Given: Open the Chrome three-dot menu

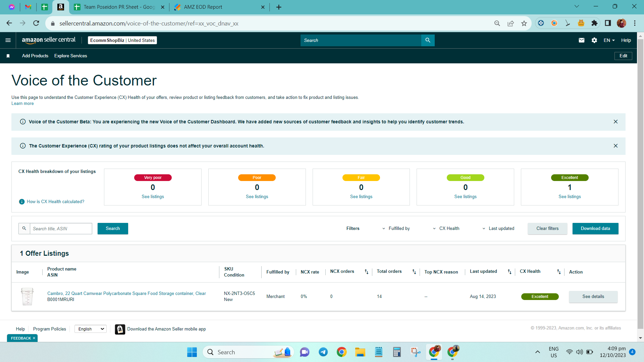Looking at the screenshot, I should pos(635,23).
